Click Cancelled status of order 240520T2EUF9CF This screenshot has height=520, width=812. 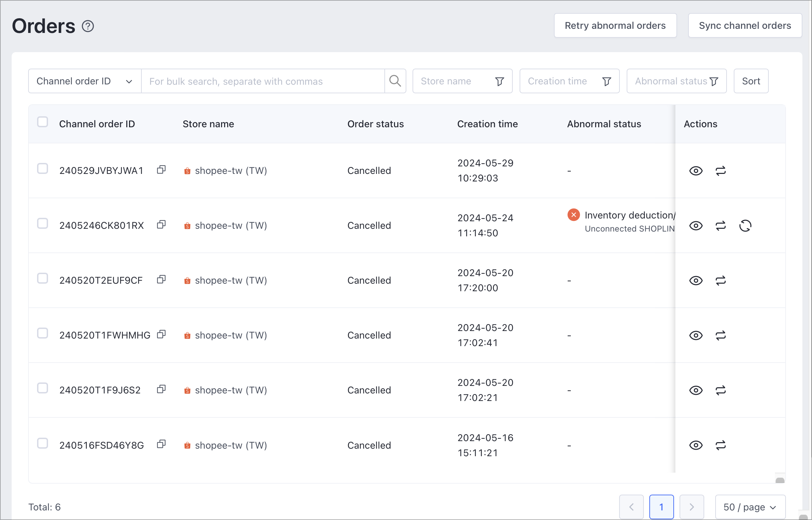click(369, 280)
